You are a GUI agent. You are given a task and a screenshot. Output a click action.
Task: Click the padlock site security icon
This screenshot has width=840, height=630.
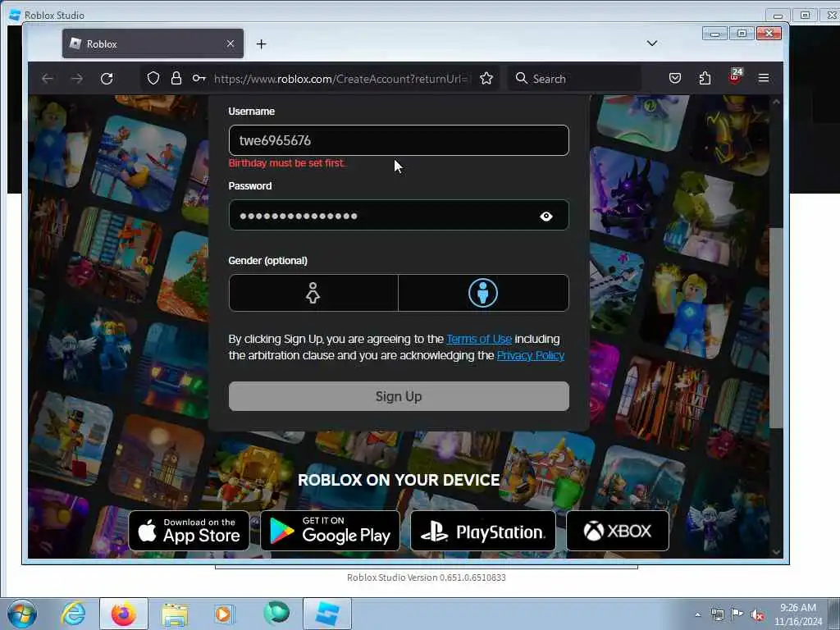176,78
